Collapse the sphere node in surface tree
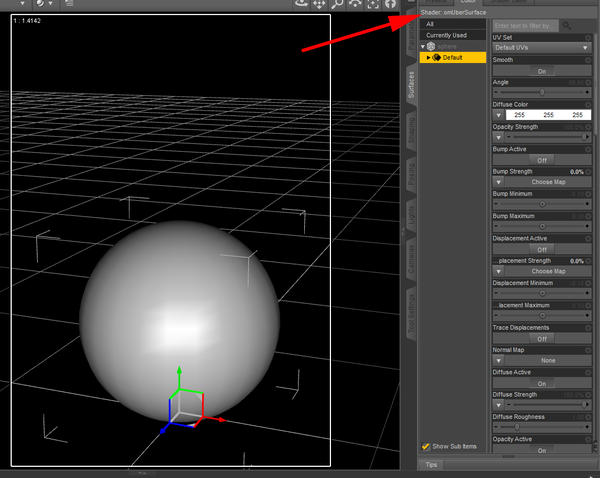 [423, 46]
